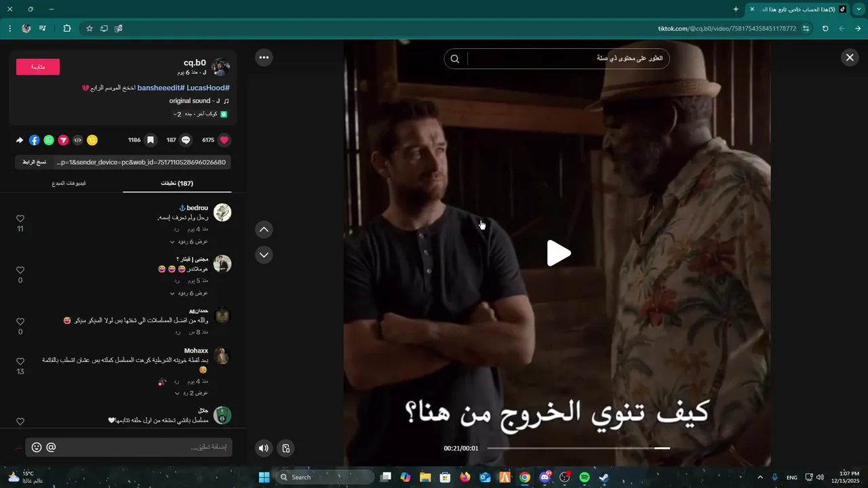Open the taskbar weather widget 15°C
The image size is (868, 488).
24,477
